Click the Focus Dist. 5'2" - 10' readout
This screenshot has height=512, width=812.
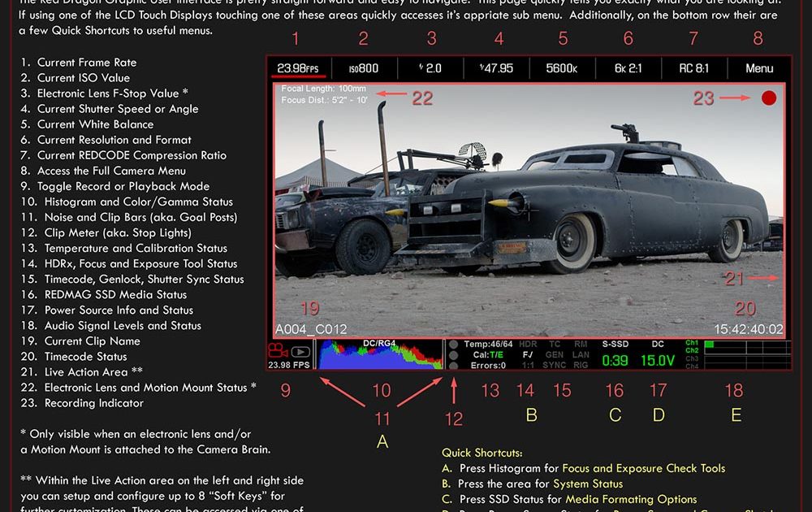(x=324, y=100)
